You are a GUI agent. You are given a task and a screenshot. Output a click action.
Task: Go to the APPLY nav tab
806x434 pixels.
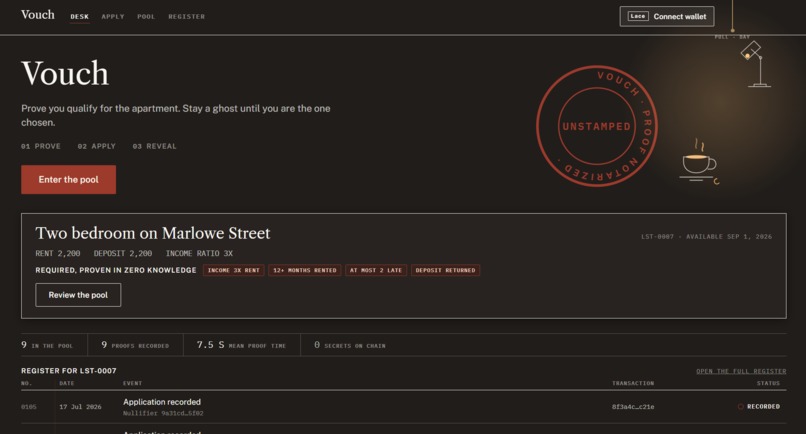tap(113, 16)
